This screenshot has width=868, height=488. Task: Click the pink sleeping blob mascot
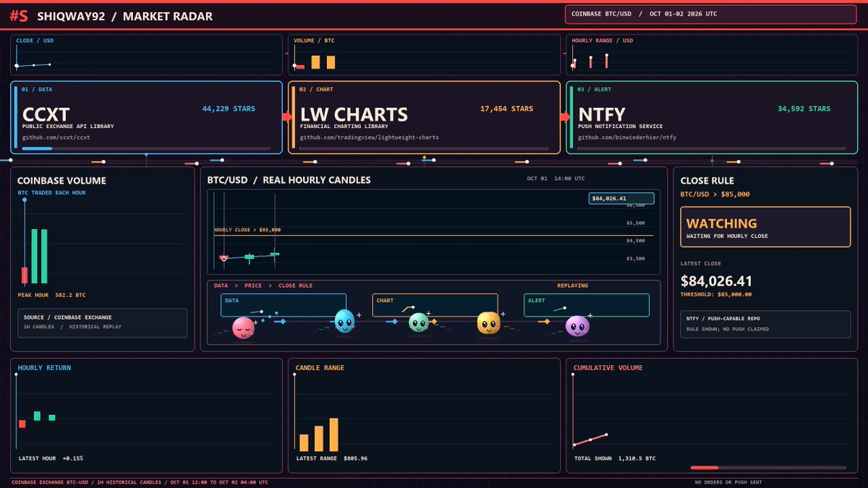(x=244, y=328)
